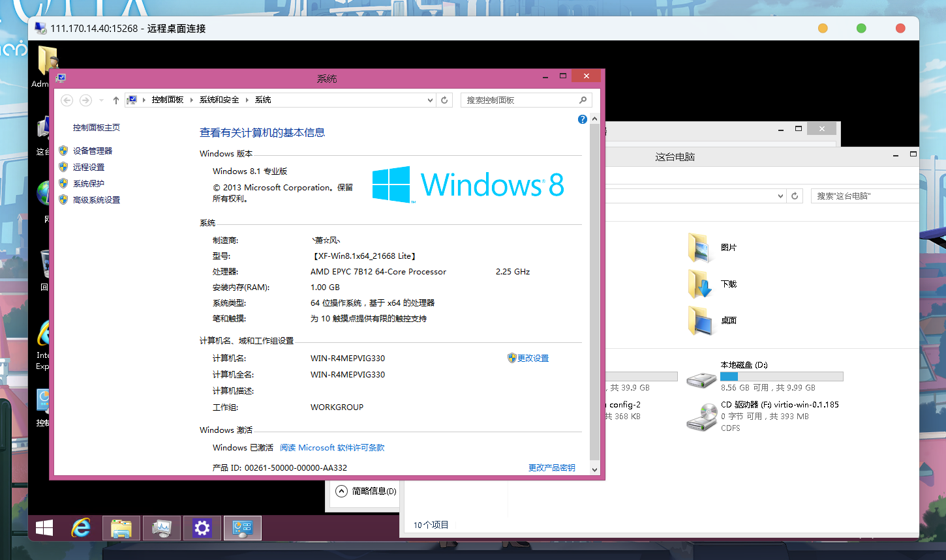Click the 更改设置 link

click(x=532, y=359)
